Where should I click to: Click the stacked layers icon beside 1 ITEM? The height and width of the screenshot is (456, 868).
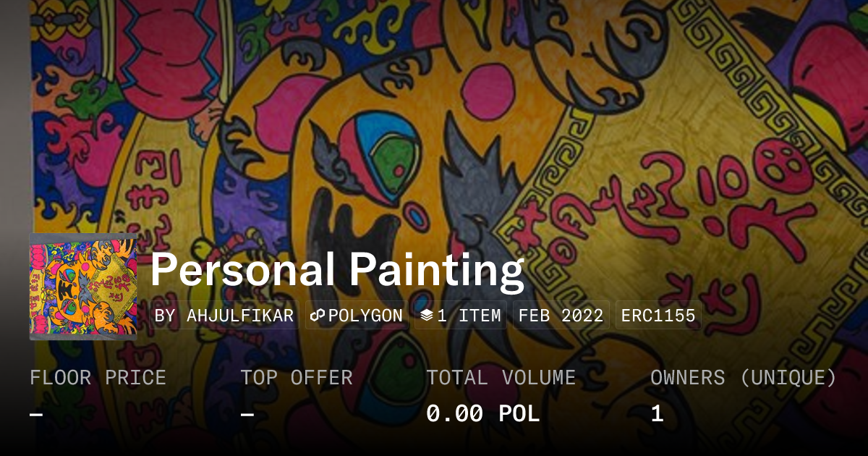(x=427, y=316)
